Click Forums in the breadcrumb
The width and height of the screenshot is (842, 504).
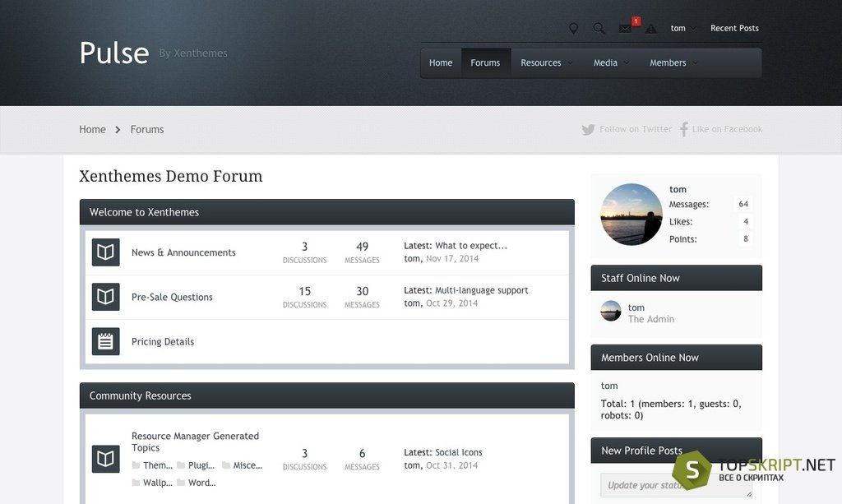(147, 129)
